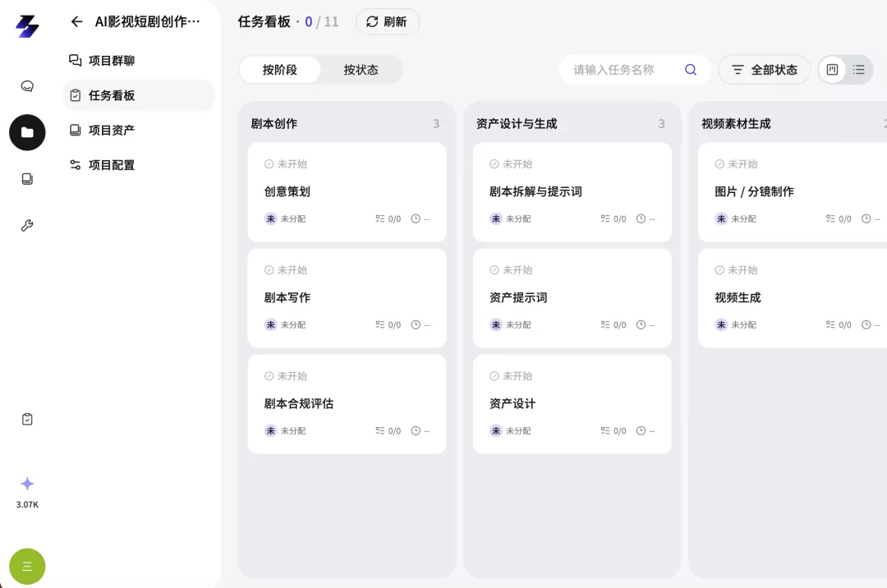Click subtask count icon on 剧本合规评估 card
The image size is (887, 588).
[379, 431]
